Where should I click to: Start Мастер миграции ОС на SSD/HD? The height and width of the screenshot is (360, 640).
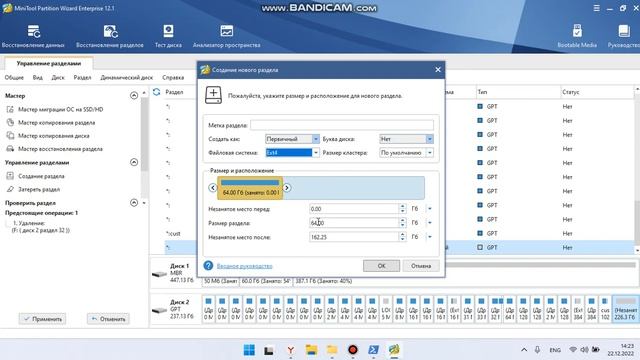click(x=60, y=109)
